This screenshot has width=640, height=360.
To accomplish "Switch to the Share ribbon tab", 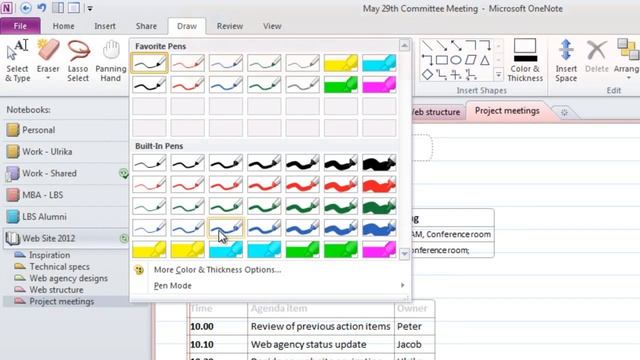I will coord(146,26).
